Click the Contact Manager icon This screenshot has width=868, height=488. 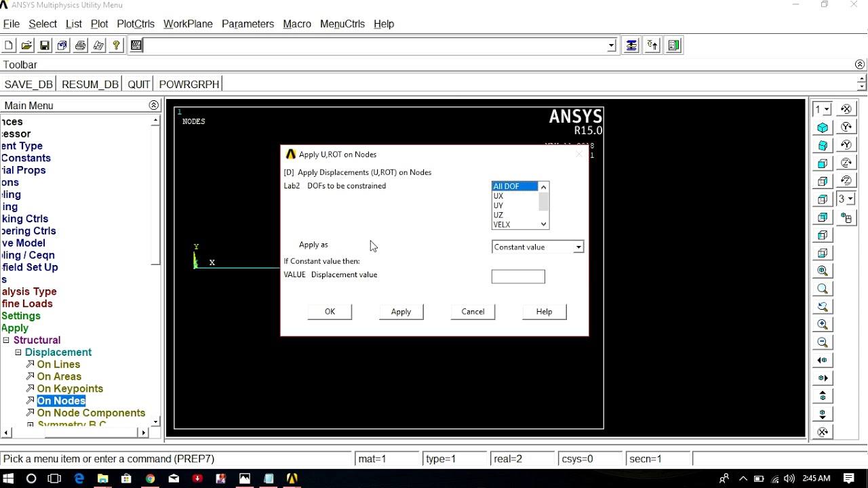click(674, 45)
